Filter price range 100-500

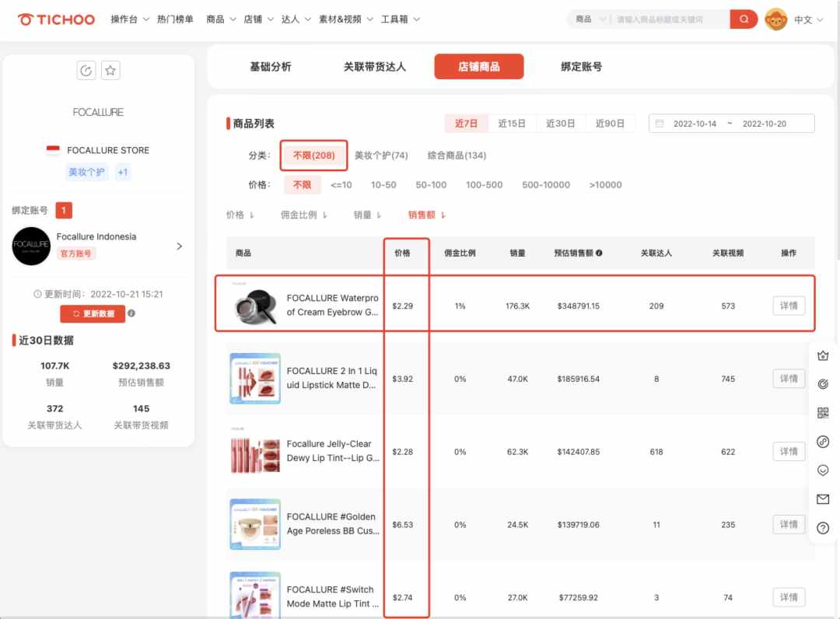485,185
